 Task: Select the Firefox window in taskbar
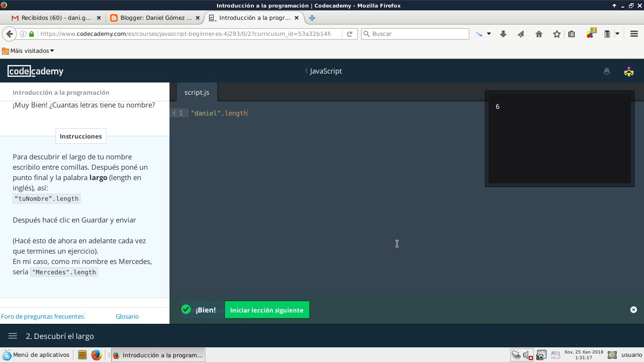tap(158, 355)
